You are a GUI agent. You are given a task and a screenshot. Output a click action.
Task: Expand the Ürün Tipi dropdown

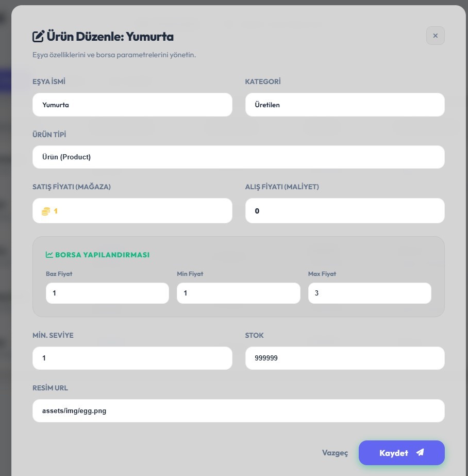pos(238,157)
